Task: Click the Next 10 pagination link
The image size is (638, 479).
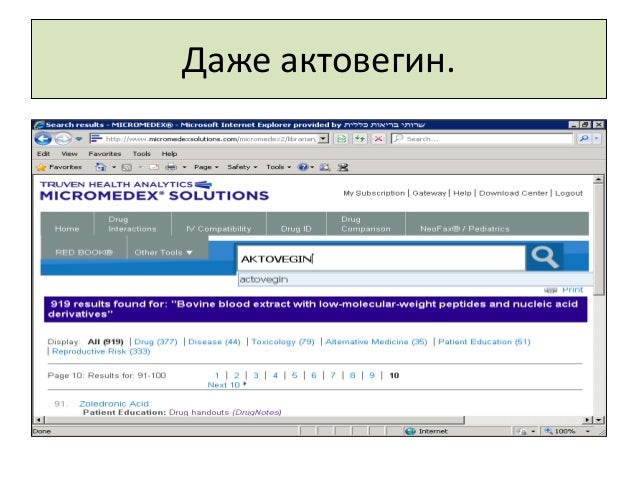Action: 227,385
